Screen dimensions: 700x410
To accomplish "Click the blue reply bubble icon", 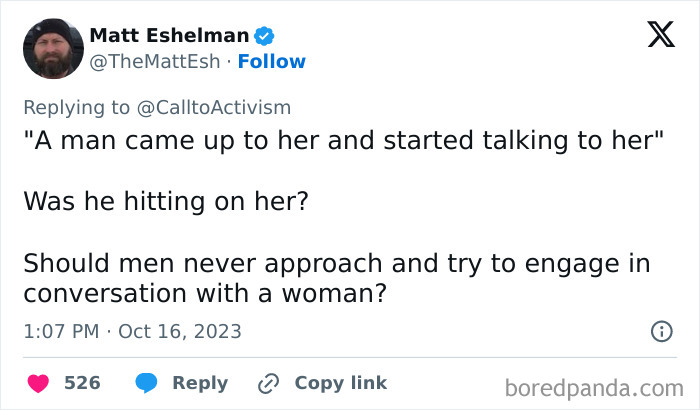I will point(147,383).
